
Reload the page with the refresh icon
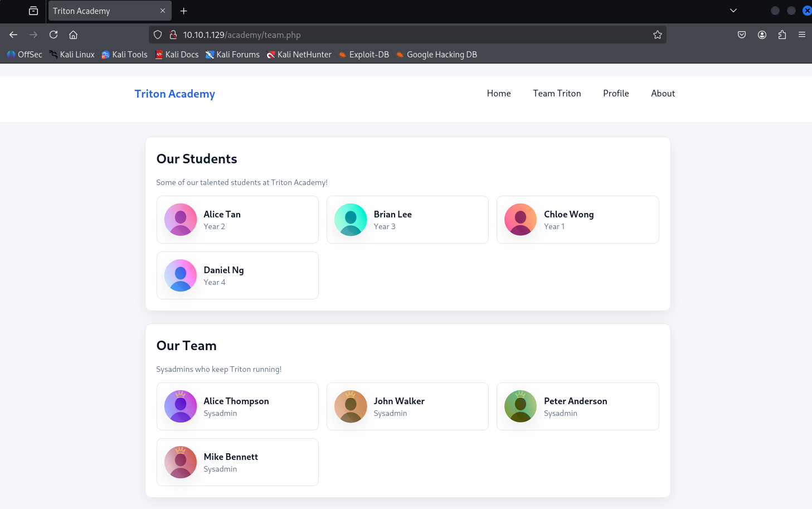click(54, 35)
